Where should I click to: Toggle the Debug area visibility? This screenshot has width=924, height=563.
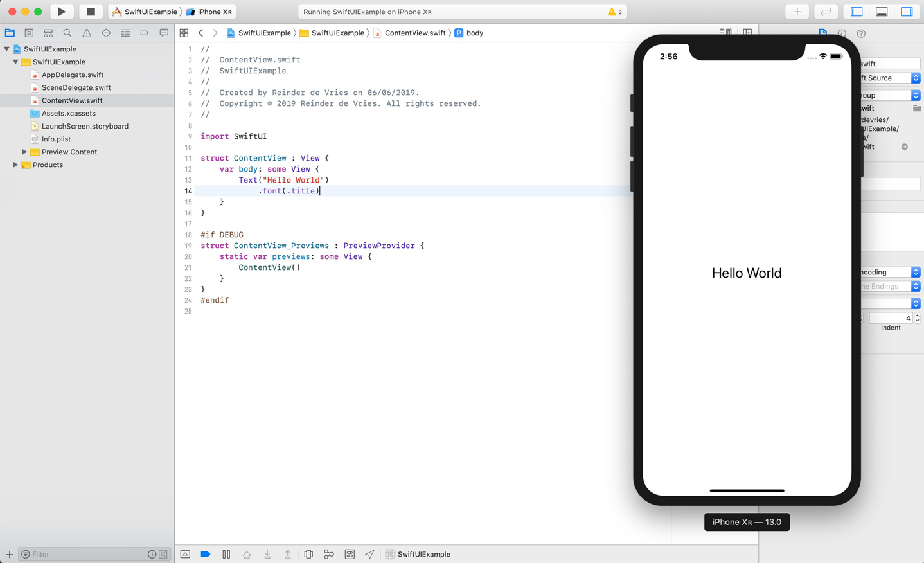(x=882, y=12)
